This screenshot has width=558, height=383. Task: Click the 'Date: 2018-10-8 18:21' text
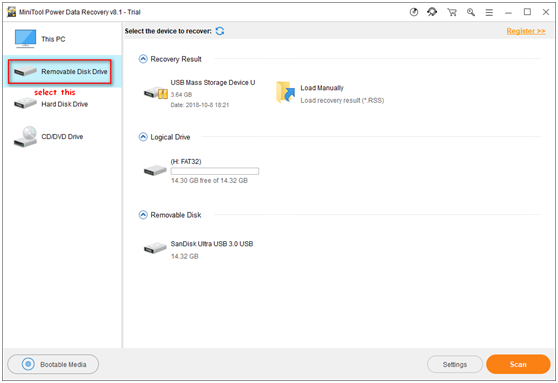point(200,105)
